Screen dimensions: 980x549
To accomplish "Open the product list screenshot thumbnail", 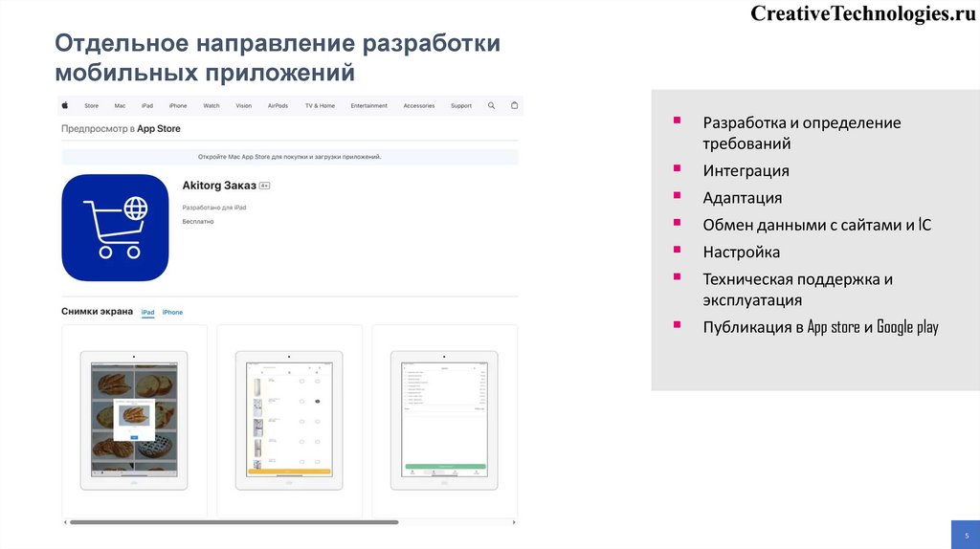I will coord(289,420).
